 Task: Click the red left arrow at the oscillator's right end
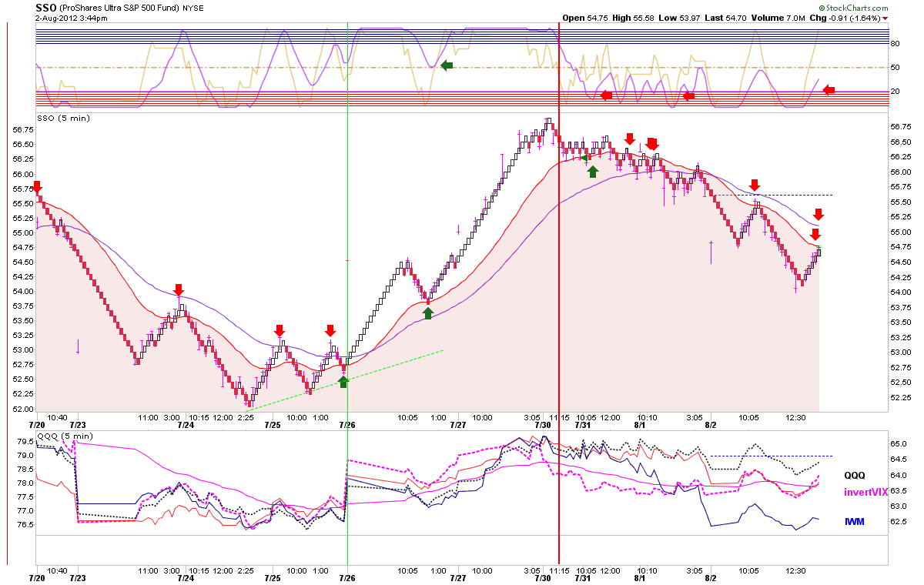pos(829,90)
